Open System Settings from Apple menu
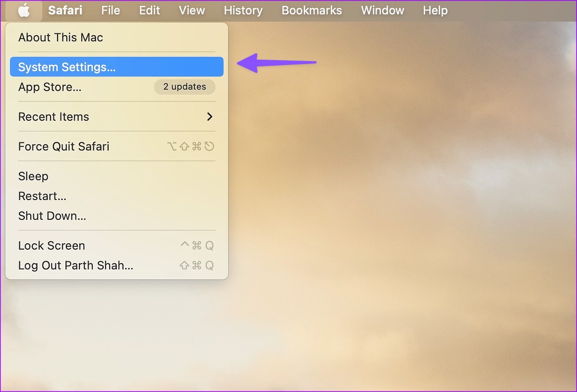577x392 pixels. pyautogui.click(x=67, y=67)
